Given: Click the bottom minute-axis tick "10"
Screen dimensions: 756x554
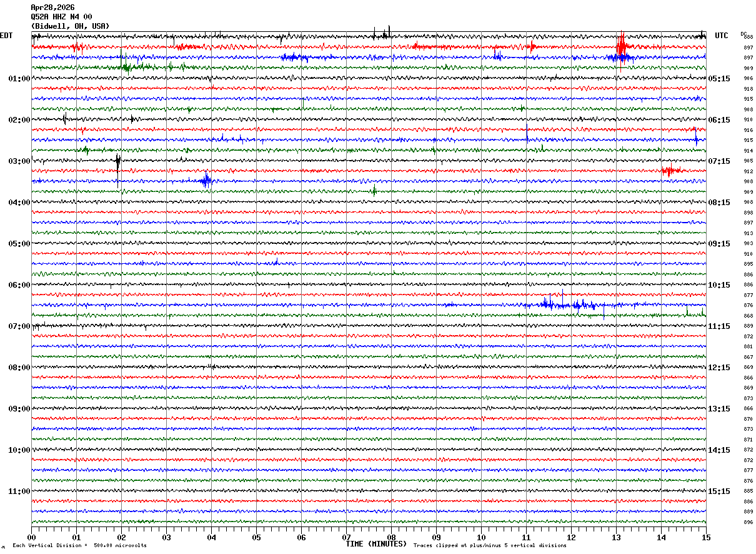Looking at the screenshot, I should pos(481,537).
